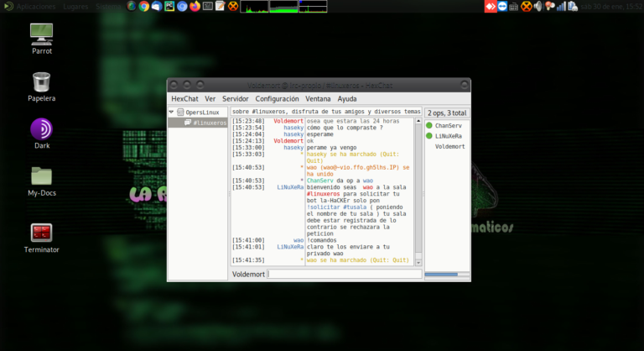The image size is (644, 351).
Task: Open Google Chrome from the top panel
Action: tap(144, 6)
